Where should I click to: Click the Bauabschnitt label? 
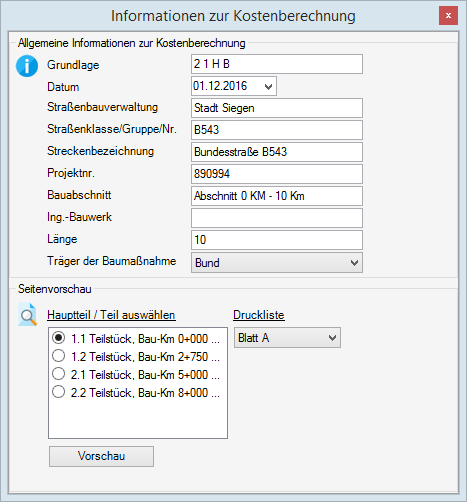79,195
